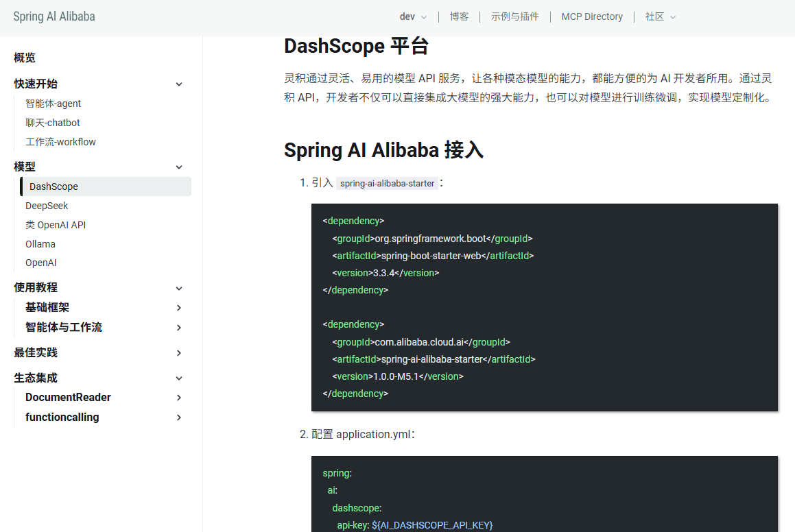Collapse the 生态集成 section chevron
This screenshot has width=795, height=532.
coord(179,378)
